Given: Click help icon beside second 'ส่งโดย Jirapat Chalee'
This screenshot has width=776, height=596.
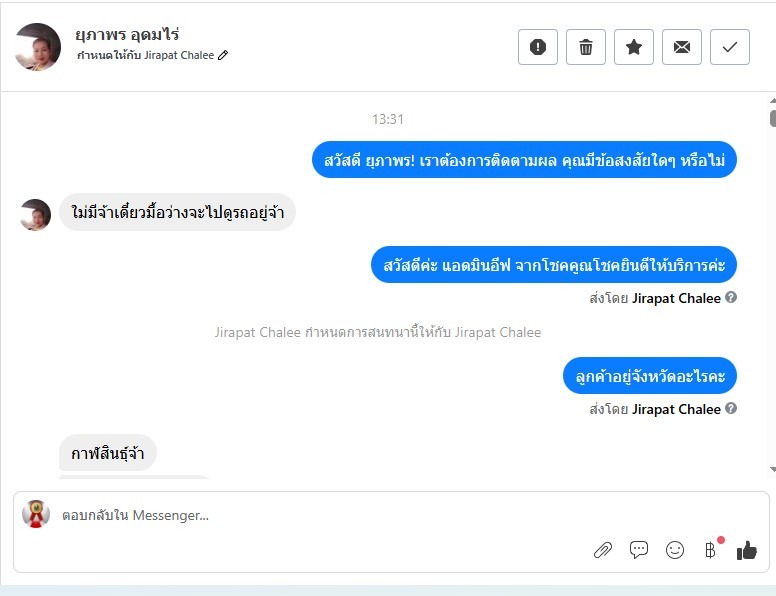Looking at the screenshot, I should pos(731,409).
